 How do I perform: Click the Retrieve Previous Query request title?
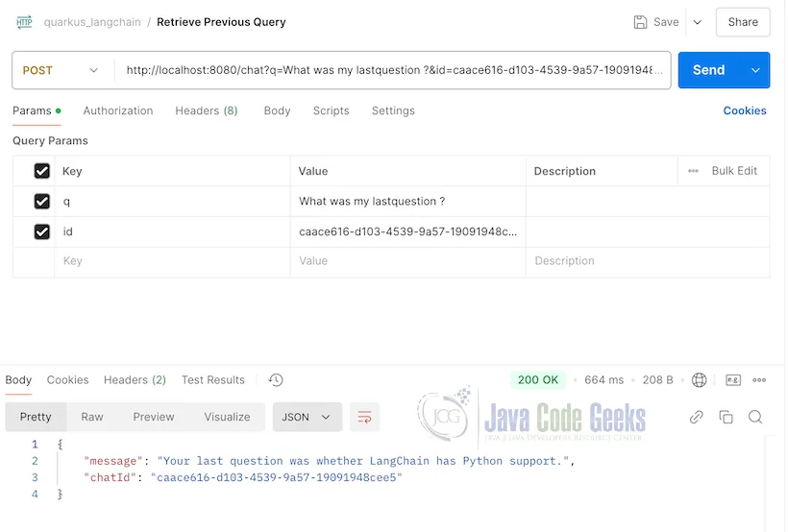221,22
